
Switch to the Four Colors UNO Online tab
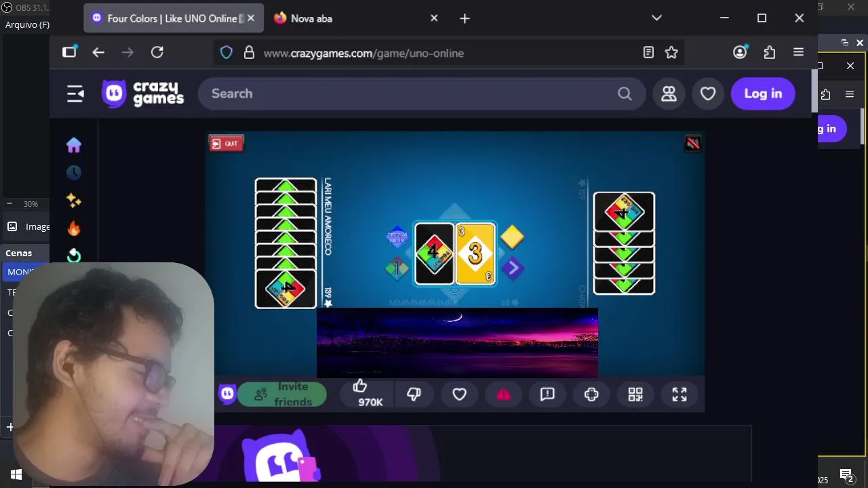pos(174,18)
